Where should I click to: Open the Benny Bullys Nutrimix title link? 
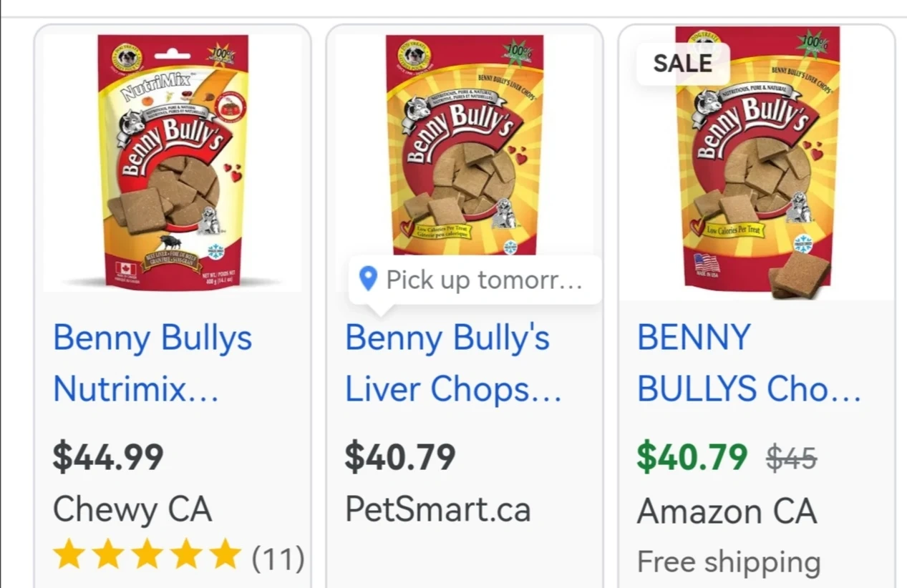[152, 363]
